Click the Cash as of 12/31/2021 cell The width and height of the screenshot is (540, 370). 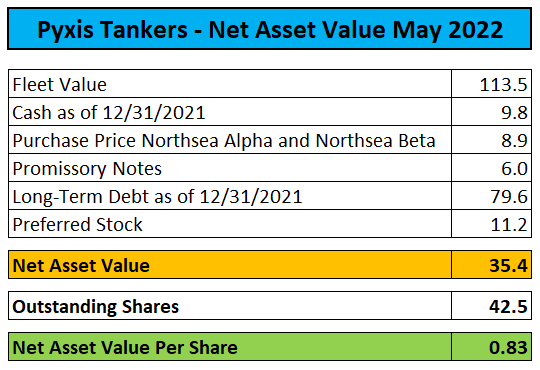[x=230, y=112]
